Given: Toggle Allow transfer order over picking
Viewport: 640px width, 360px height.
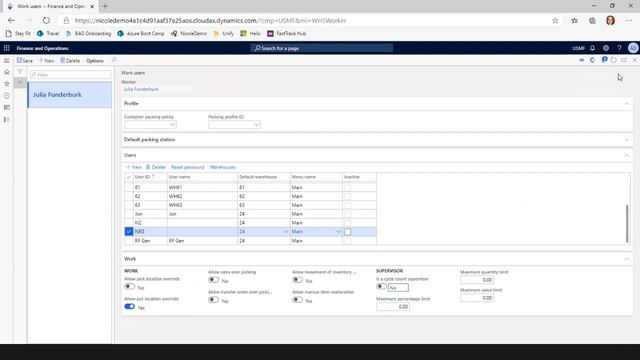Looking at the screenshot, I should click(213, 300).
